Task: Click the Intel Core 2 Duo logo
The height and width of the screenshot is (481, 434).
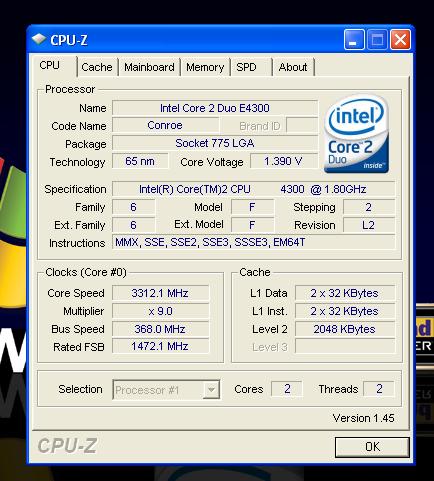Action: tap(356, 134)
